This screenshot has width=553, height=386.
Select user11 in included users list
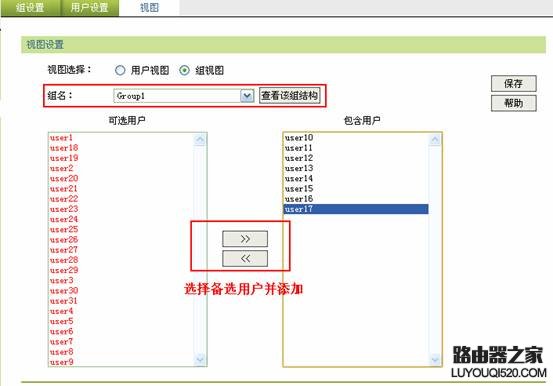(356, 148)
